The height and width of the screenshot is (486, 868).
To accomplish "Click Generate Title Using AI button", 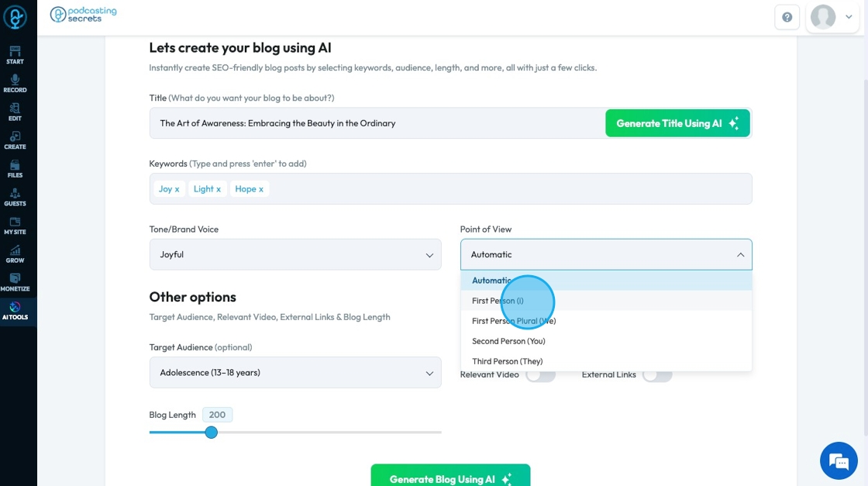I will pos(677,123).
